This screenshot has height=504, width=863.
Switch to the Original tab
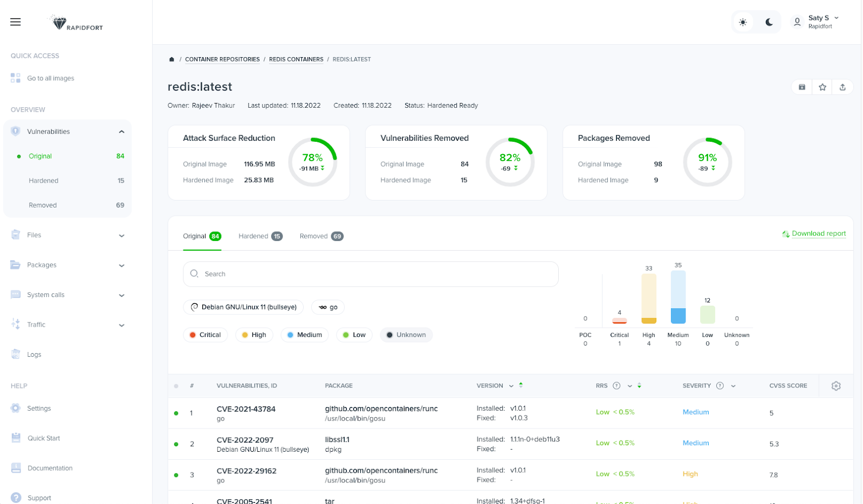[202, 236]
